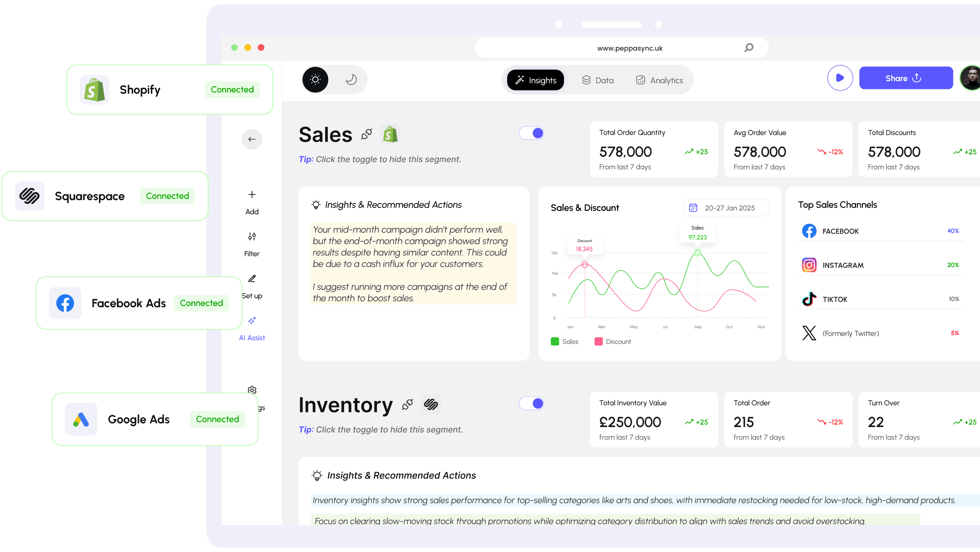Click the Turn Over 22 value
This screenshot has height=552, width=980.
(x=876, y=422)
